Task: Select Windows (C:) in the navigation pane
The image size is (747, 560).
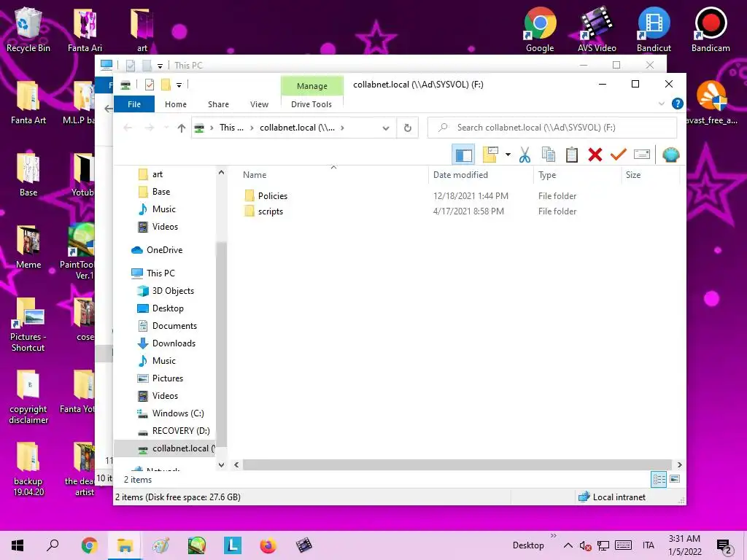Action: pyautogui.click(x=178, y=413)
